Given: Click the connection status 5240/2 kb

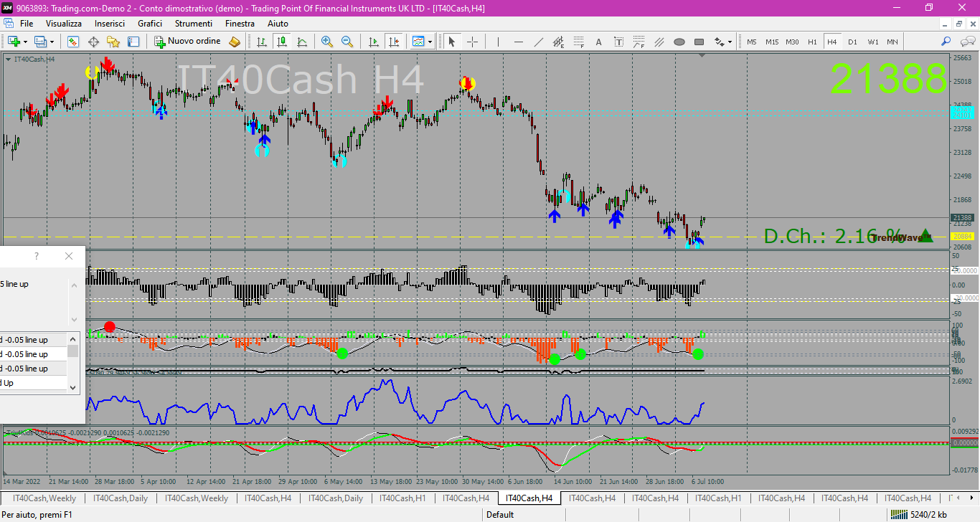Looking at the screenshot, I should pyautogui.click(x=919, y=514).
